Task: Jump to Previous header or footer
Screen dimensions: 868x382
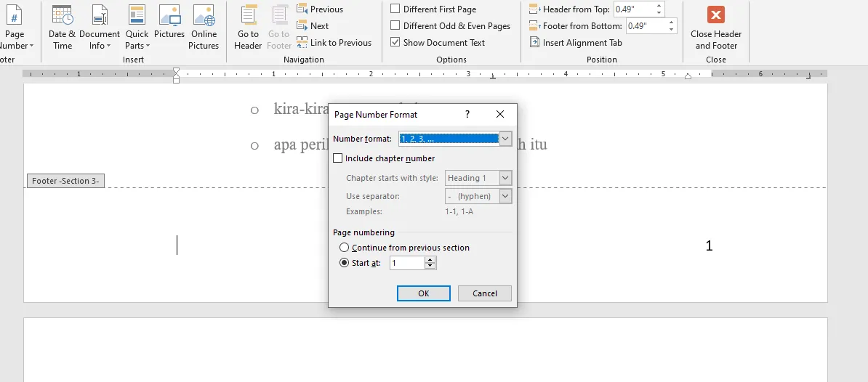Action: (x=320, y=9)
